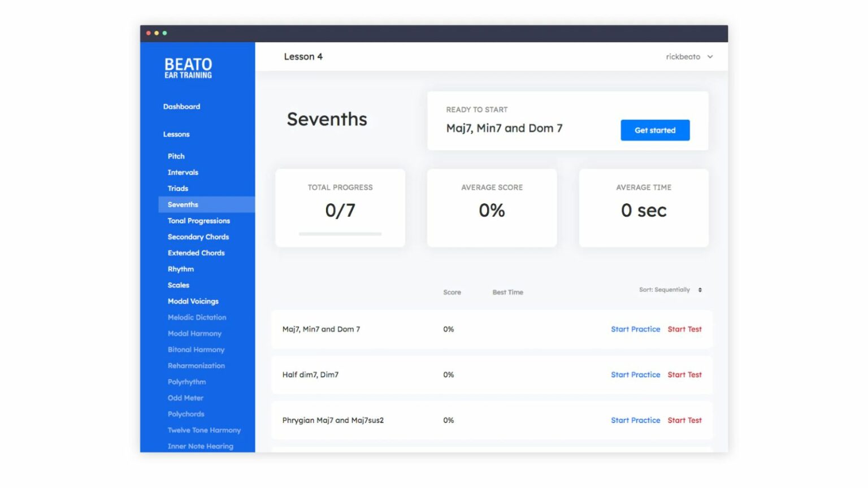Open the Triads lesson

(177, 188)
